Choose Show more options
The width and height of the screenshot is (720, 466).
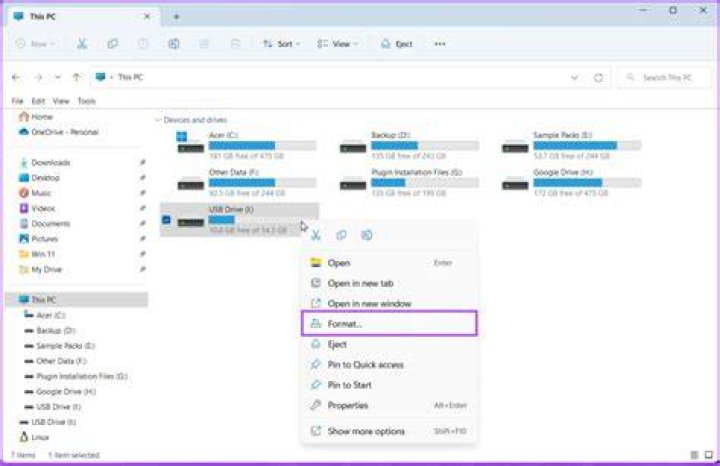click(389, 431)
